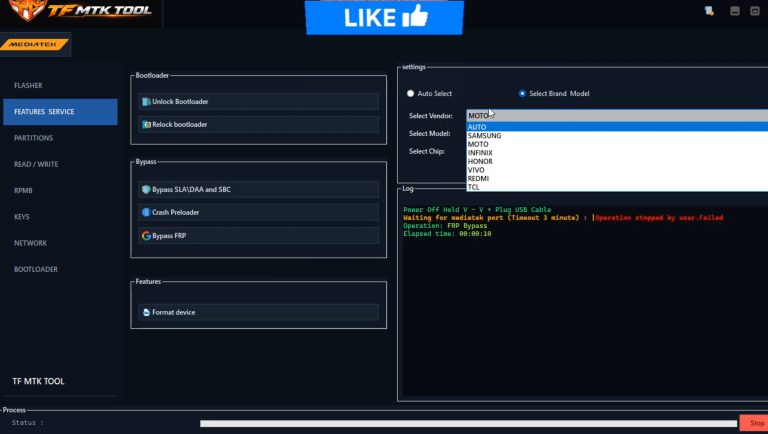Viewport: 768px width, 434px height.
Task: Choose MOTO in the vendor list
Action: point(617,145)
